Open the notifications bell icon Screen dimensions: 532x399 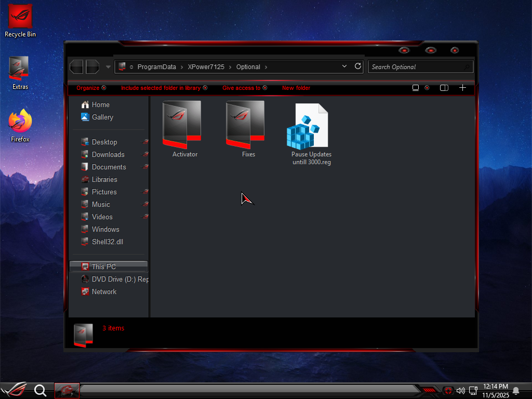pos(516,391)
